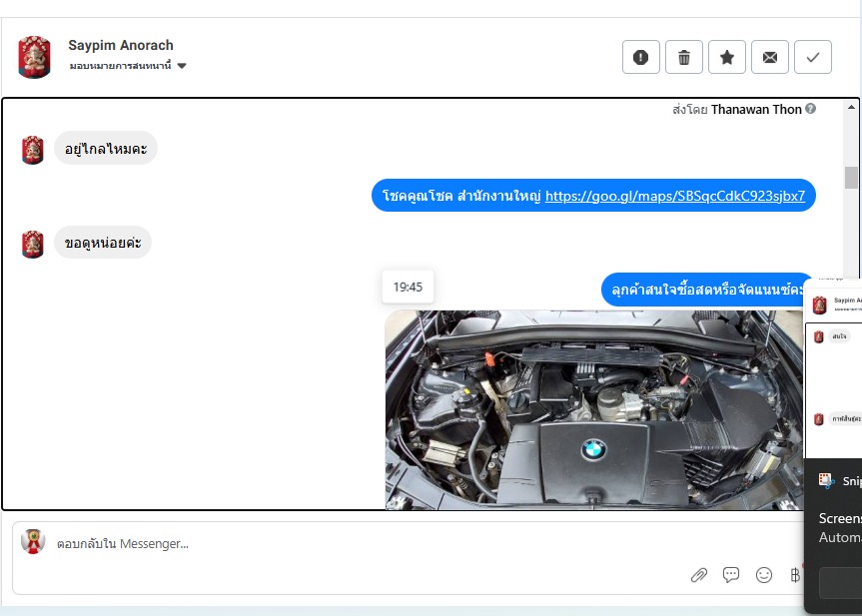The width and height of the screenshot is (862, 616).
Task: Click the baht payment request icon
Action: click(795, 575)
